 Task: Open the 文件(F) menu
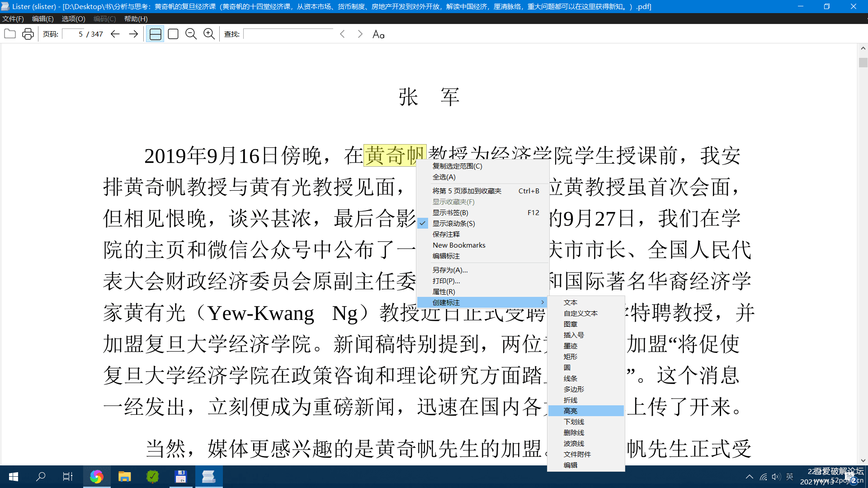click(x=13, y=19)
